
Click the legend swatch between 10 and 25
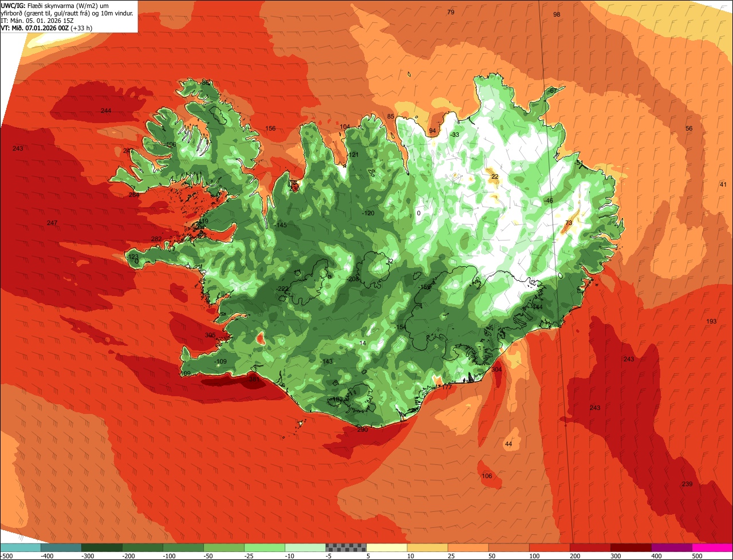[427, 547]
